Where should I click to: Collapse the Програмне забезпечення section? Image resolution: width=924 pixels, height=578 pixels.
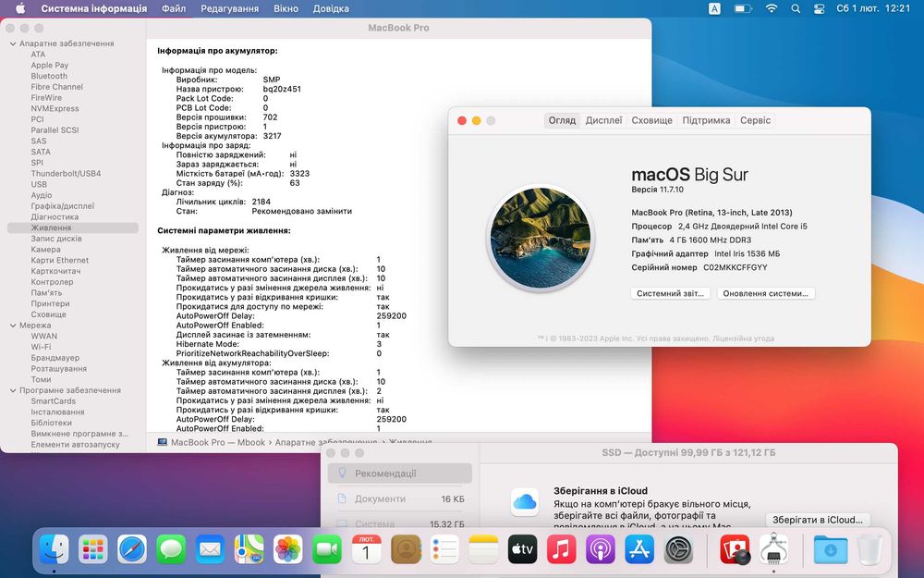click(x=13, y=390)
